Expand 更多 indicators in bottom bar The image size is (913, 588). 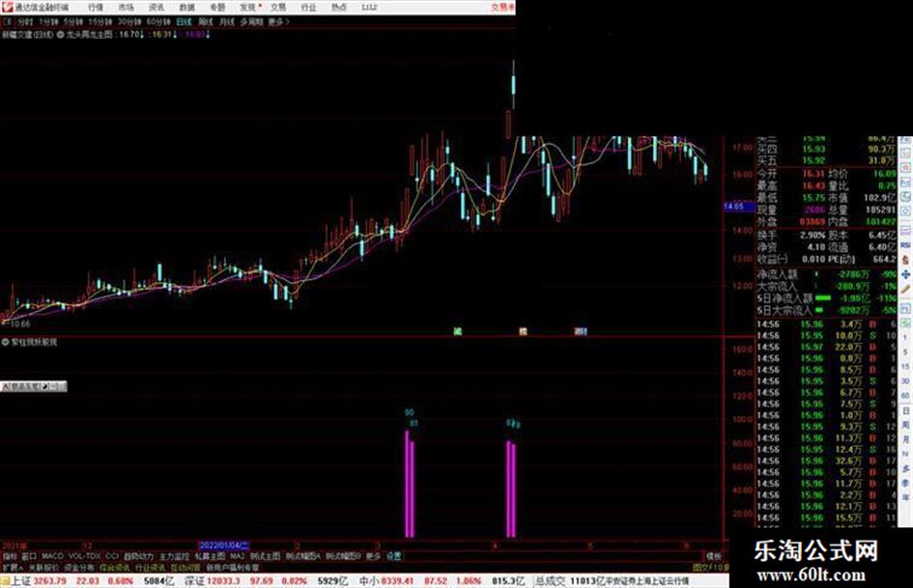tap(373, 556)
